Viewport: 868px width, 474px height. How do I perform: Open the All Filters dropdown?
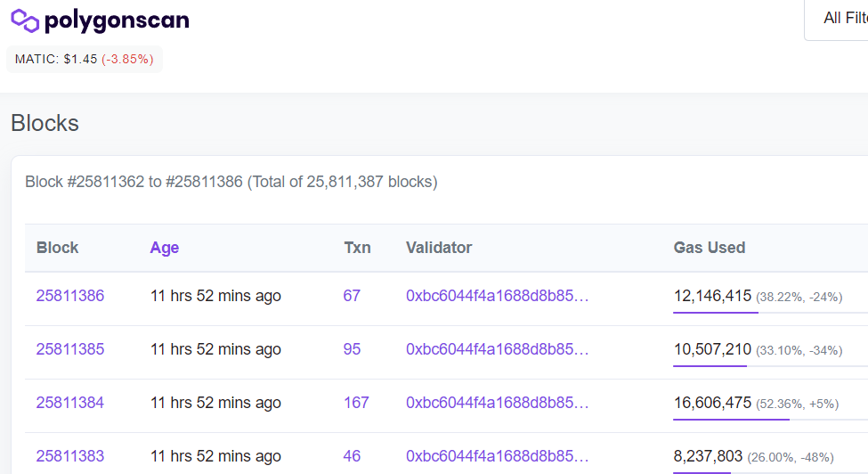841,18
